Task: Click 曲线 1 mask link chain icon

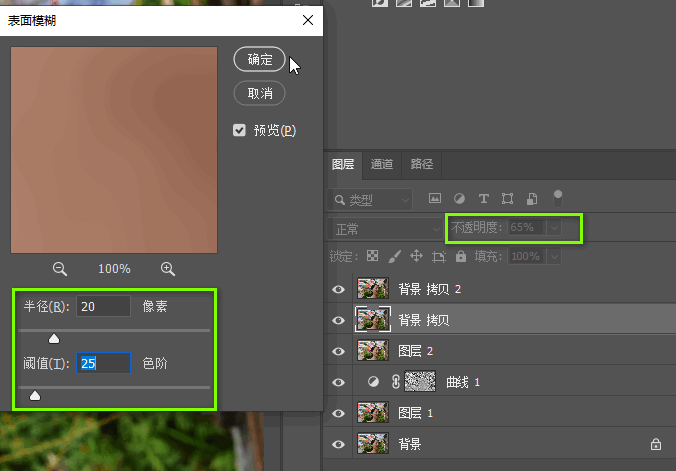Action: [396, 382]
